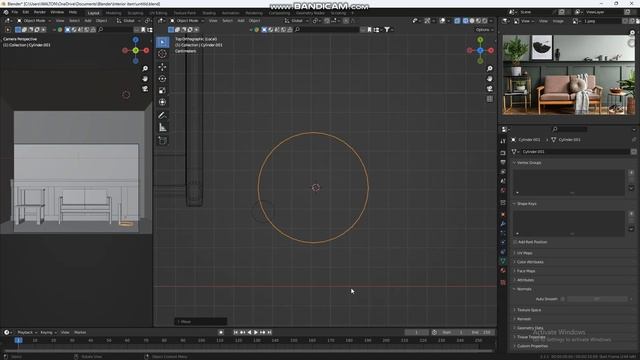
Task: Open the File menu
Action: point(15,12)
